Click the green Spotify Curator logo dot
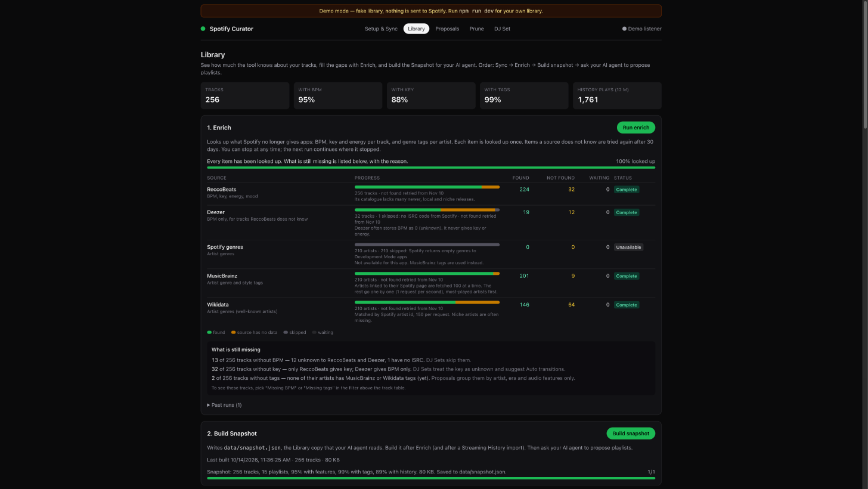The image size is (868, 489). tap(203, 29)
